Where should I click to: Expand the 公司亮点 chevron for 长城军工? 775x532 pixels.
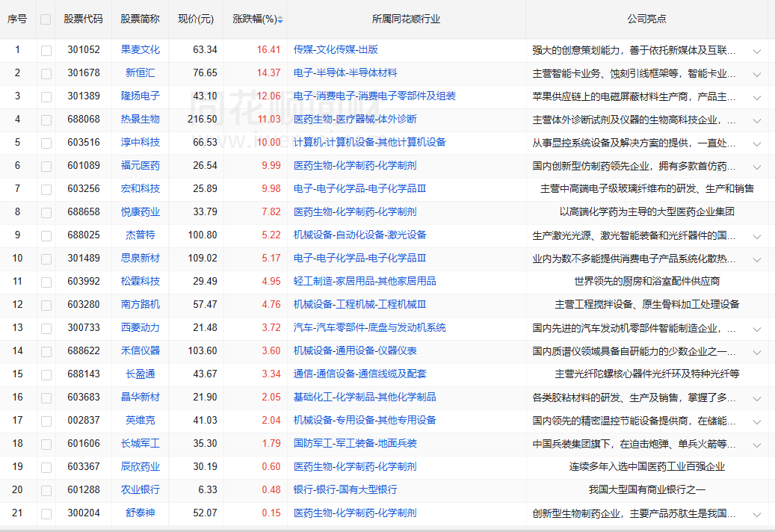tap(757, 445)
